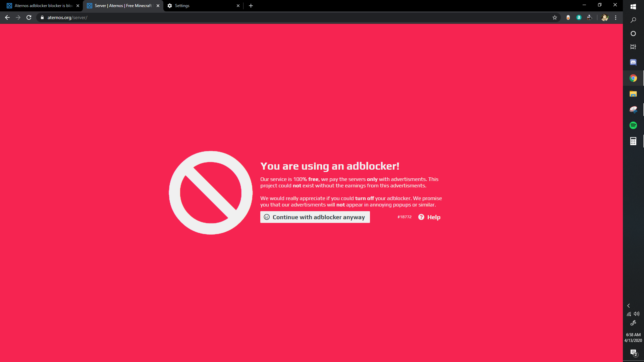
Task: Select the Server | Aternos tab
Action: pyautogui.click(x=123, y=6)
